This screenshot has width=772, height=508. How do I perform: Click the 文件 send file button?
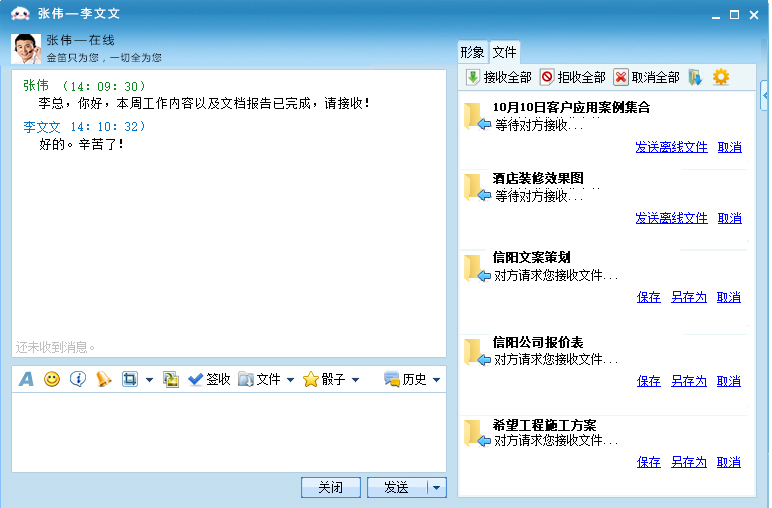click(x=259, y=379)
